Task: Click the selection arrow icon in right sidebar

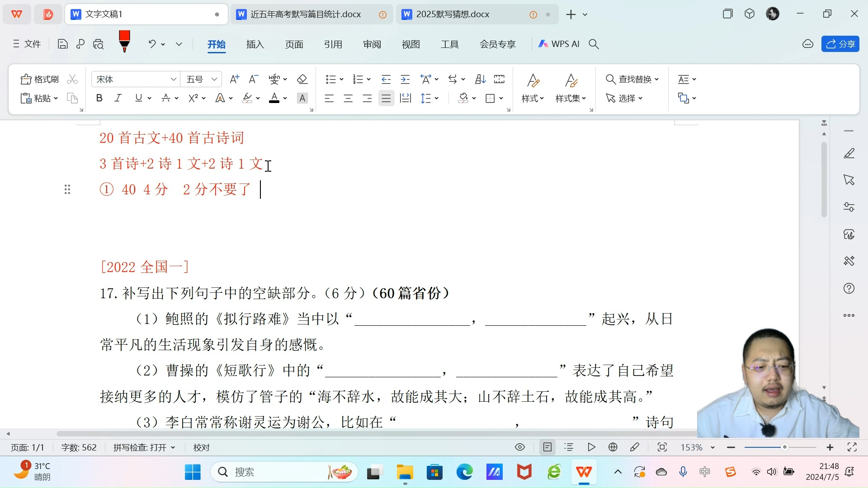Action: [x=849, y=180]
